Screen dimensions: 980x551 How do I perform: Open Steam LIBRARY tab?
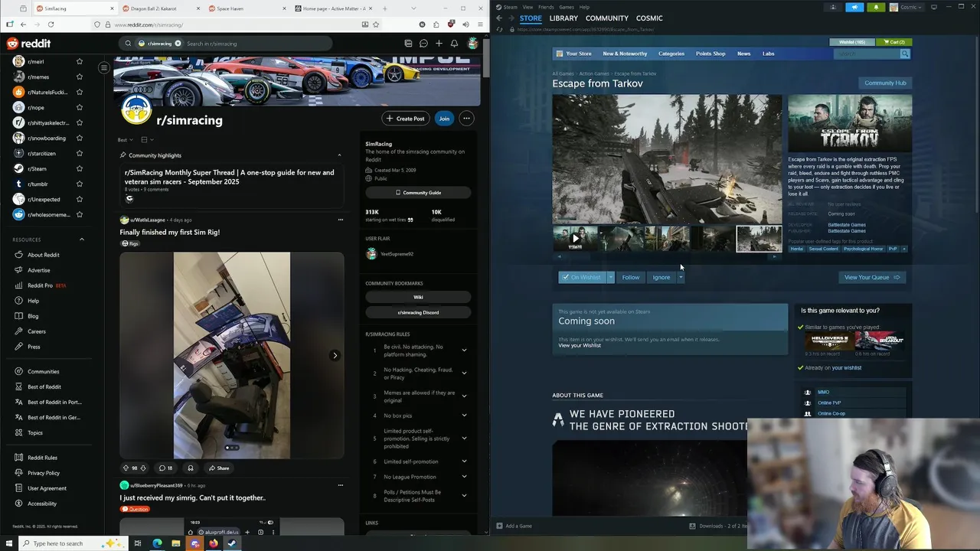(563, 18)
